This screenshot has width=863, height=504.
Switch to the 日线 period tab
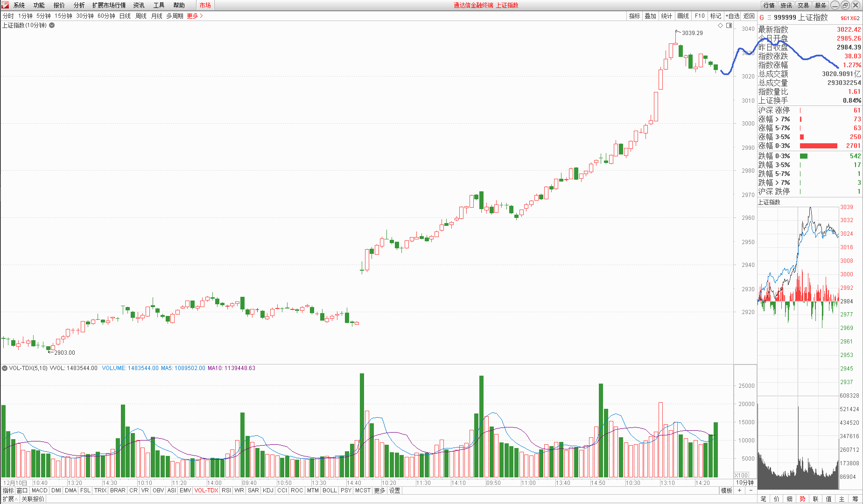click(x=125, y=16)
